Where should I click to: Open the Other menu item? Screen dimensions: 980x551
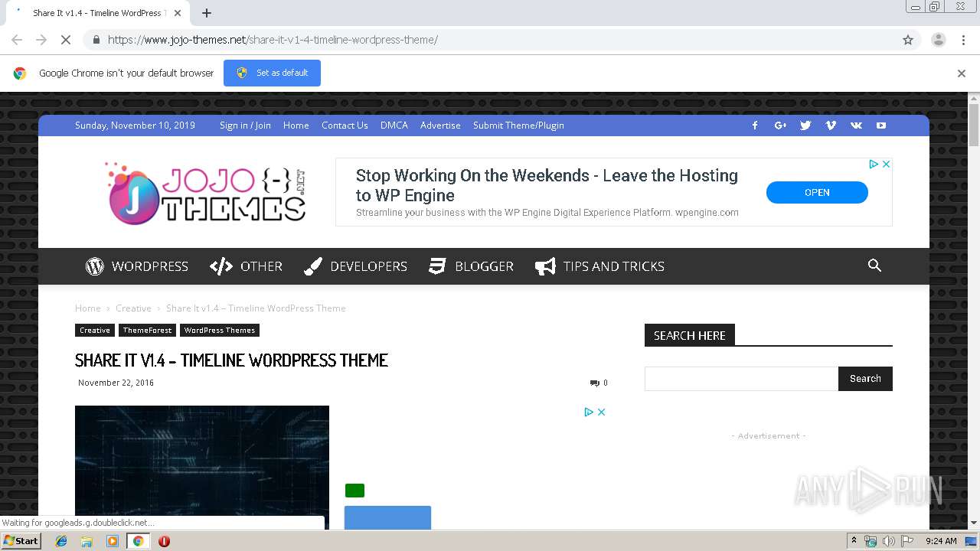click(x=246, y=266)
